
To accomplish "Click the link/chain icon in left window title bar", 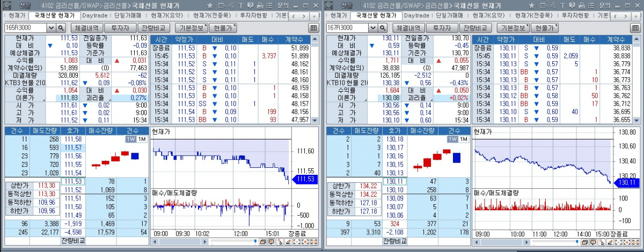I will pos(231,5).
